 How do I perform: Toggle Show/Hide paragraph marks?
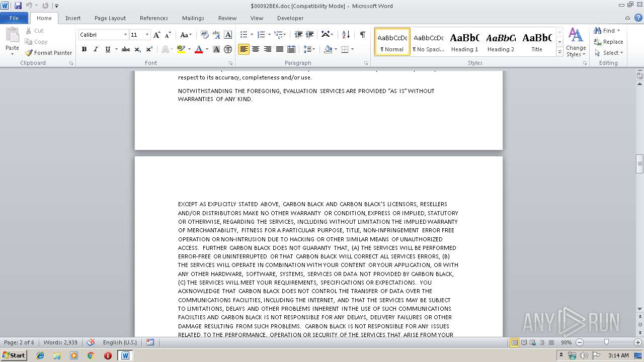(362, 35)
